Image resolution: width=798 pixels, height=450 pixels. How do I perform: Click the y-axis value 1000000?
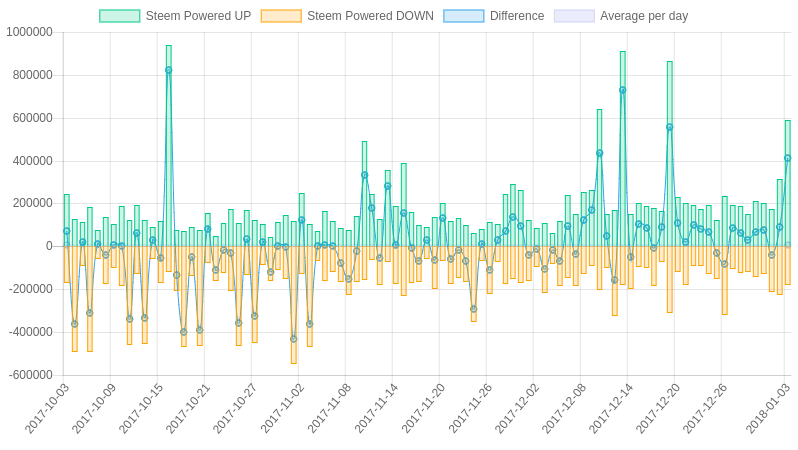[x=30, y=32]
